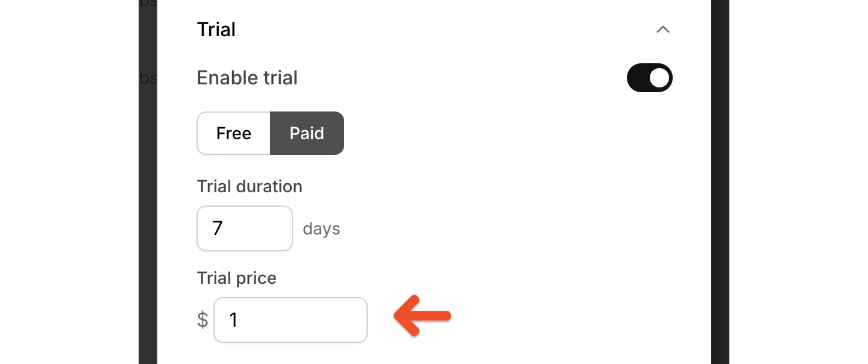The height and width of the screenshot is (364, 868).
Task: Switch the trial type to Free
Action: pyautogui.click(x=233, y=133)
